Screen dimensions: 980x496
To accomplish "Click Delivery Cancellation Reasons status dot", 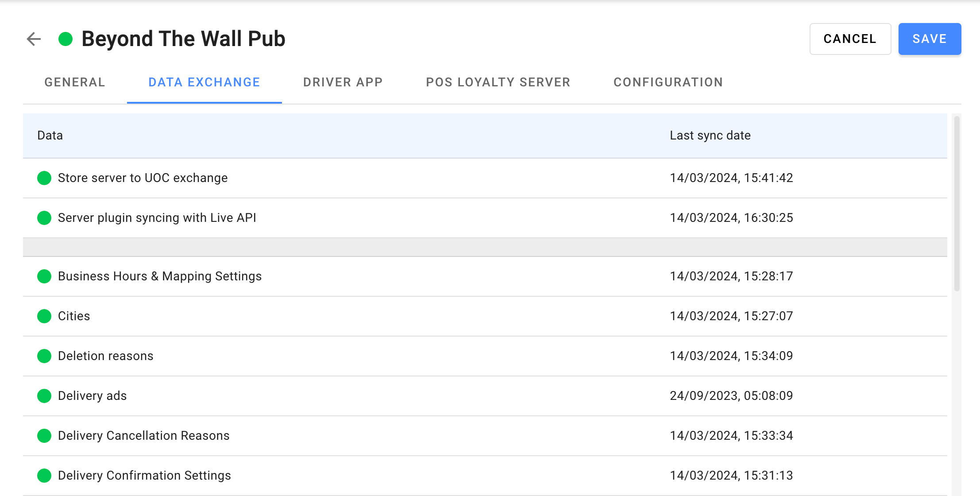I will [x=44, y=436].
